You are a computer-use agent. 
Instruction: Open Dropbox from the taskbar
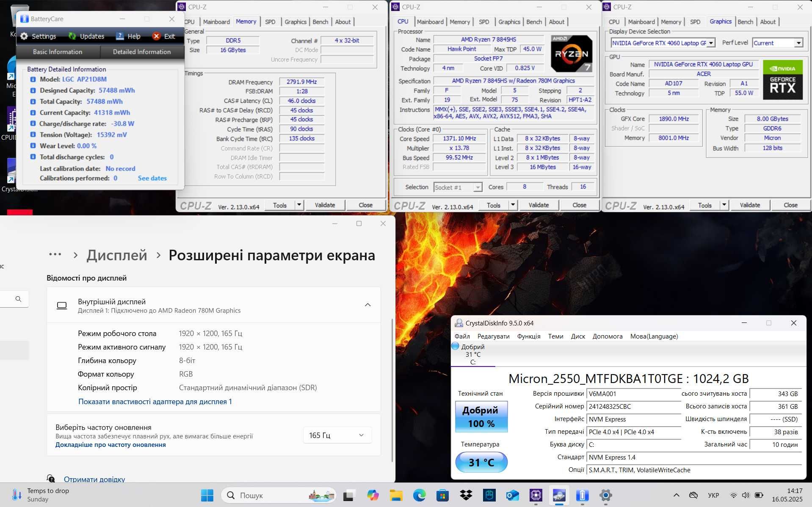click(466, 495)
